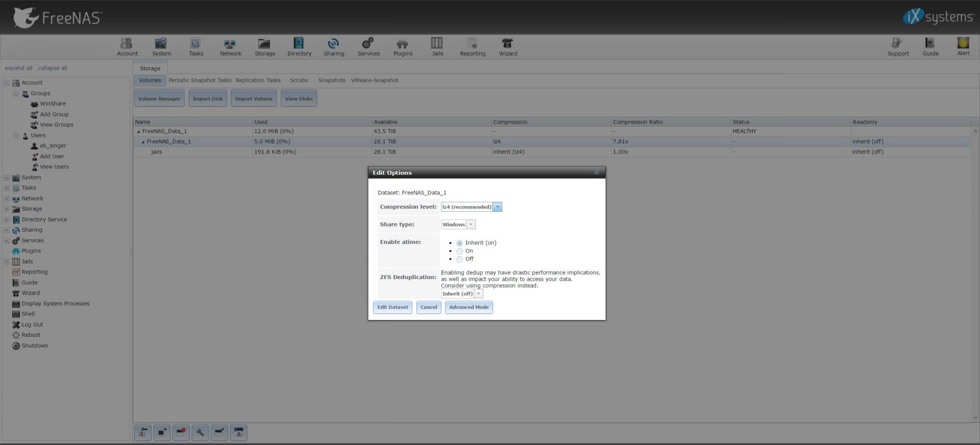Click the iXsystems logo

click(x=938, y=16)
